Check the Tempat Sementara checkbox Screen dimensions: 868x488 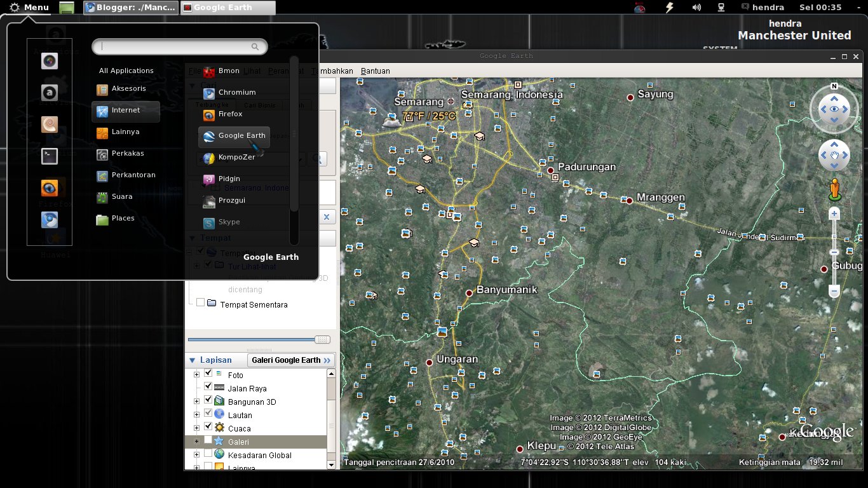[x=200, y=302]
